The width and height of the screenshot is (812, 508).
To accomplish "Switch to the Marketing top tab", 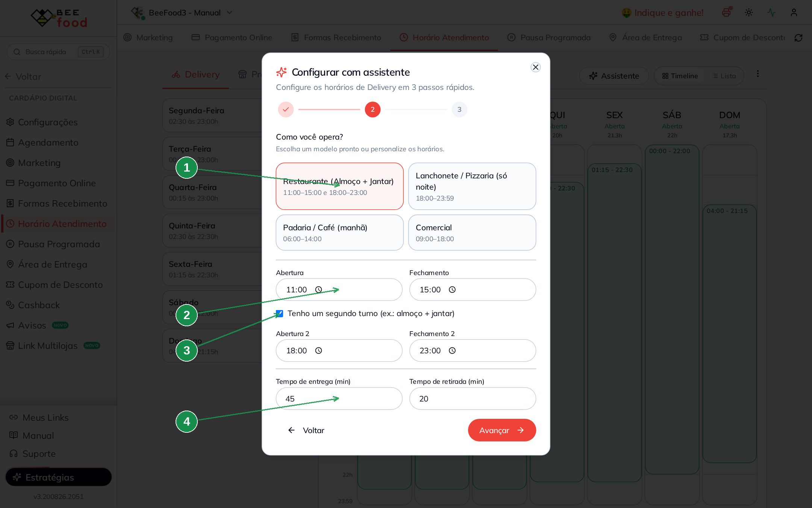I will pyautogui.click(x=148, y=38).
